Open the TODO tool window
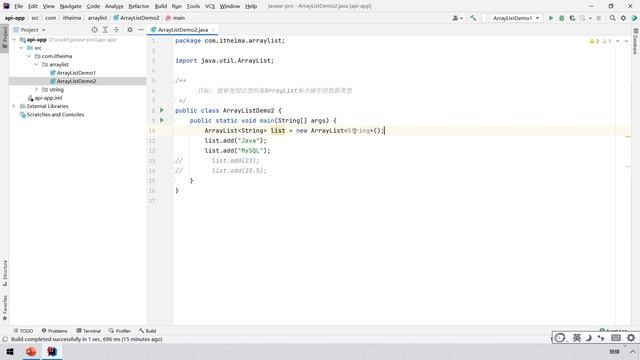640x360 pixels. (23, 331)
